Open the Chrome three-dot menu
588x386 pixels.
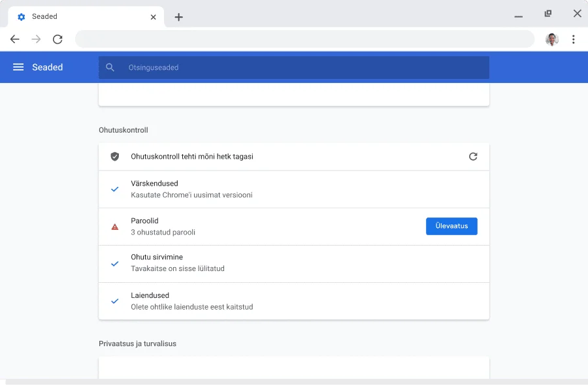[x=573, y=39]
